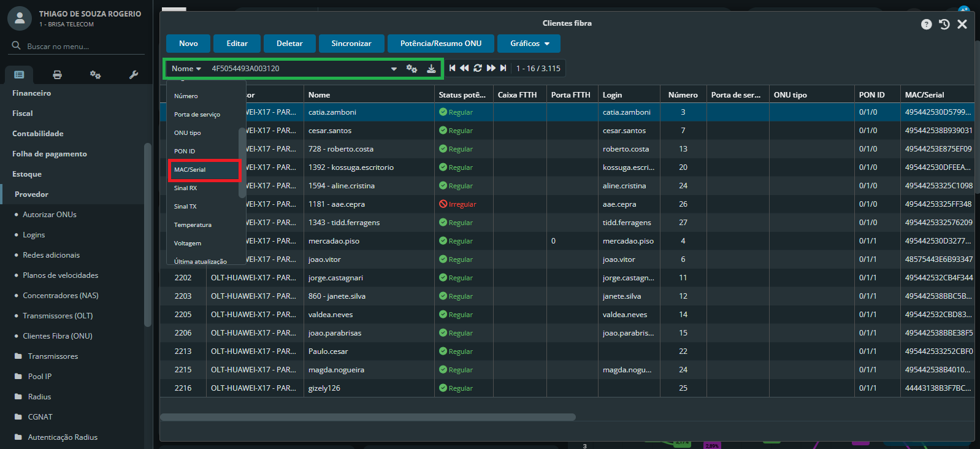Select MAC/Serial from the filter list
This screenshot has width=980, height=449.
pyautogui.click(x=204, y=170)
